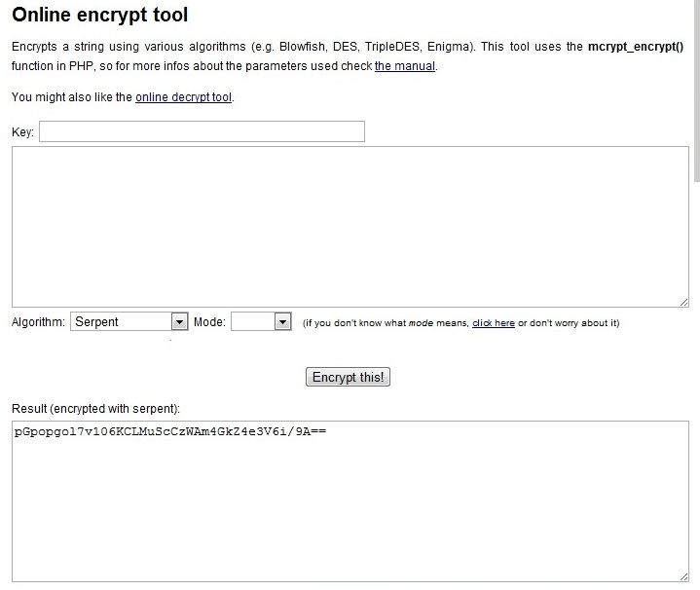Click into the Key input field
Screen dimensions: 700x590
pyautogui.click(x=202, y=131)
